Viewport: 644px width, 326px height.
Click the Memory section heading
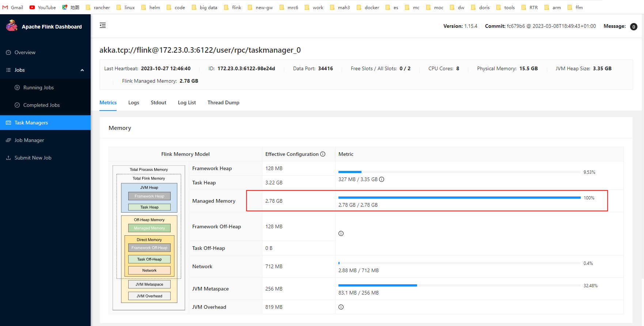coord(120,128)
